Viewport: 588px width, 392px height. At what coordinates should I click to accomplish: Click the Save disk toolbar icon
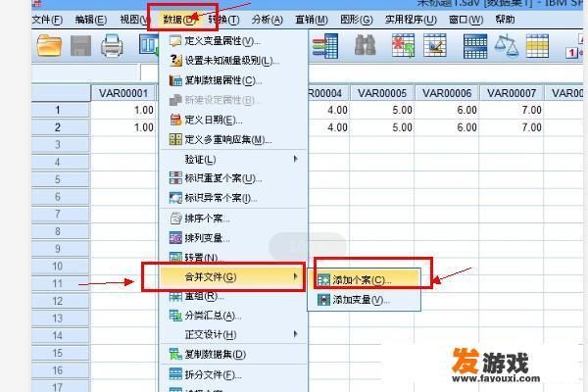coord(80,46)
